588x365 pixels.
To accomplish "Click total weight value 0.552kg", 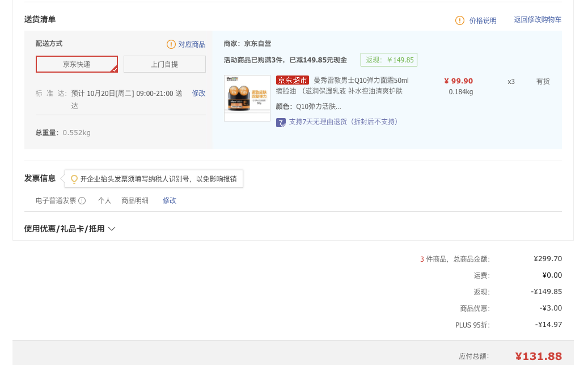I will 77,133.
